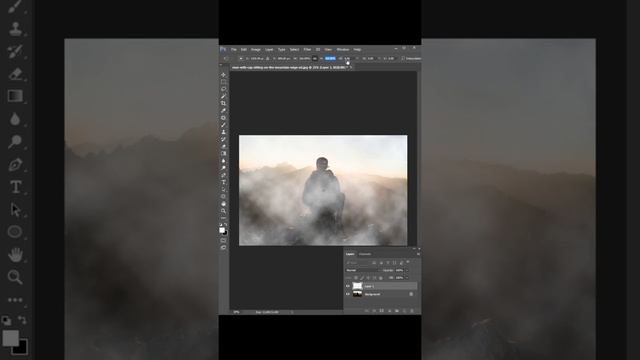Toggle visibility eye of Background layer

tap(347, 294)
